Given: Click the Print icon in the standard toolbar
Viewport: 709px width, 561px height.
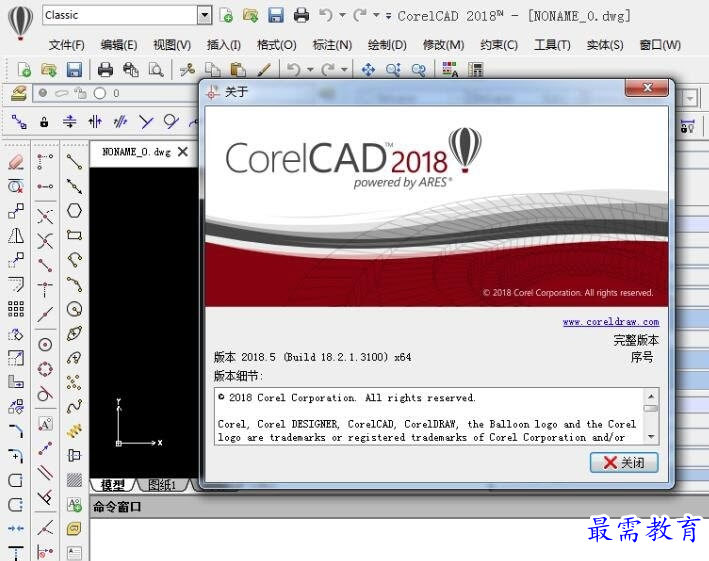Looking at the screenshot, I should [x=105, y=70].
